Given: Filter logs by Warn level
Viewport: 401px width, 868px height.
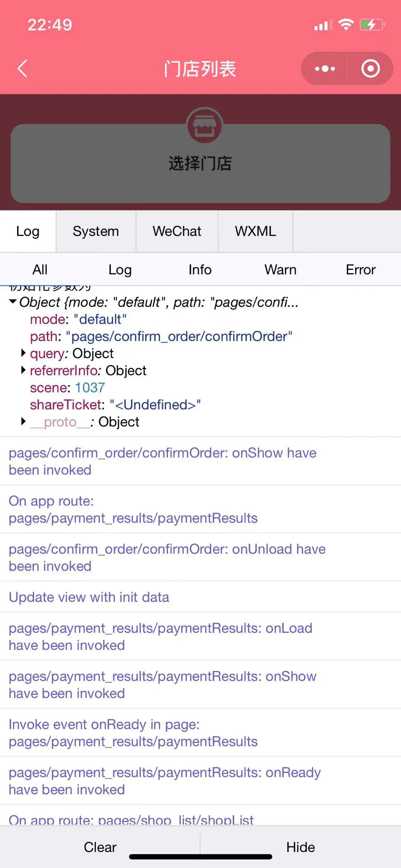Looking at the screenshot, I should [x=280, y=270].
